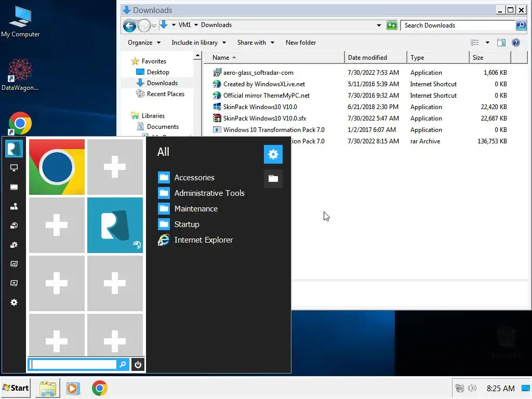
Task: Open DataWagon desktop shortcut
Action: click(20, 75)
